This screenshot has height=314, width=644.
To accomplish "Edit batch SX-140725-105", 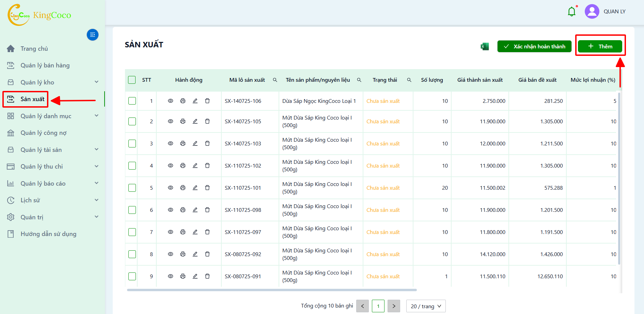I will (x=195, y=121).
